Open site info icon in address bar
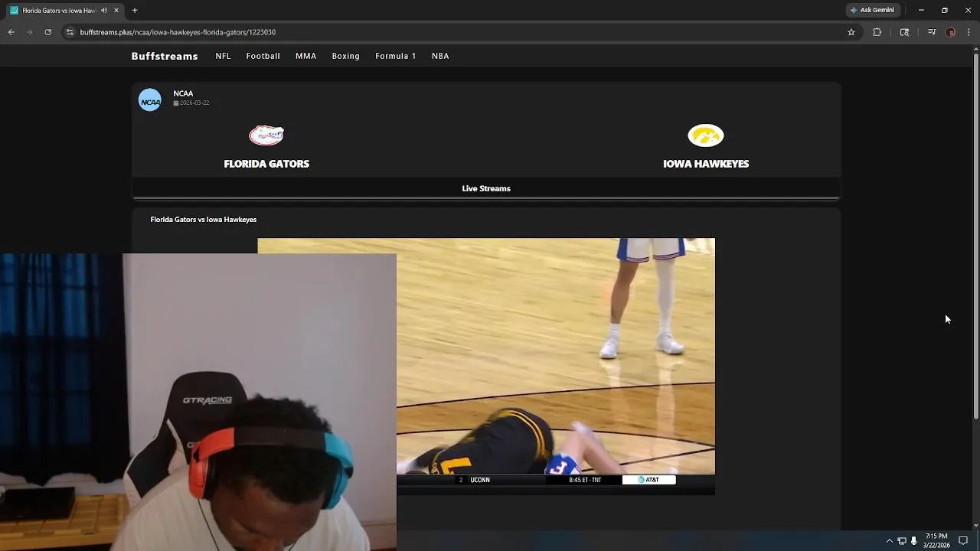This screenshot has width=980, height=551. pos(70,32)
